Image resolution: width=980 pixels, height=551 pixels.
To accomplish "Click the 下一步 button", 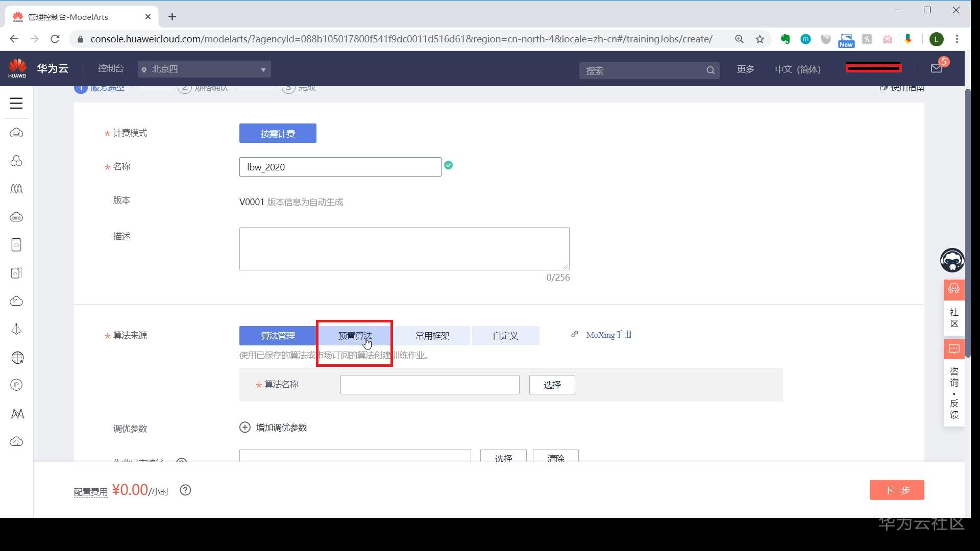I will (896, 490).
